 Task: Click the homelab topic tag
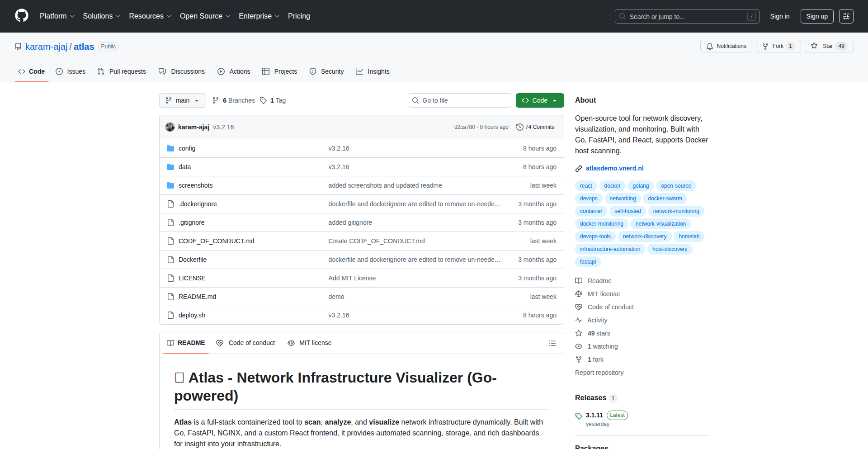(689, 236)
